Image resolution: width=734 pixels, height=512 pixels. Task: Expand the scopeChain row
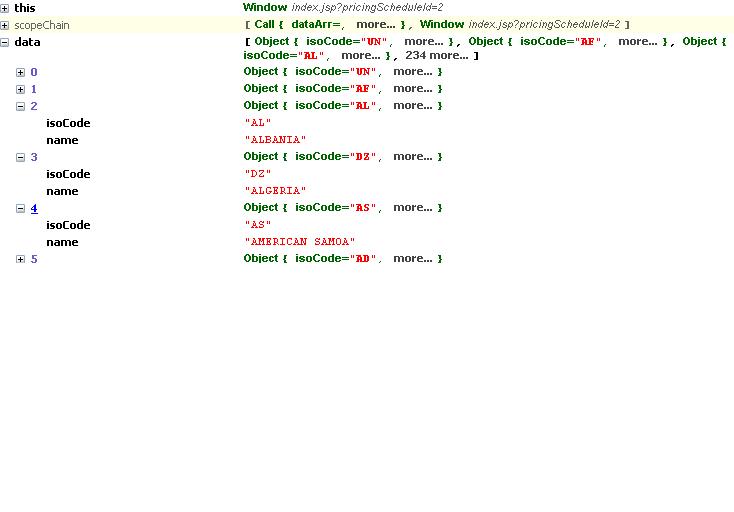(5, 25)
